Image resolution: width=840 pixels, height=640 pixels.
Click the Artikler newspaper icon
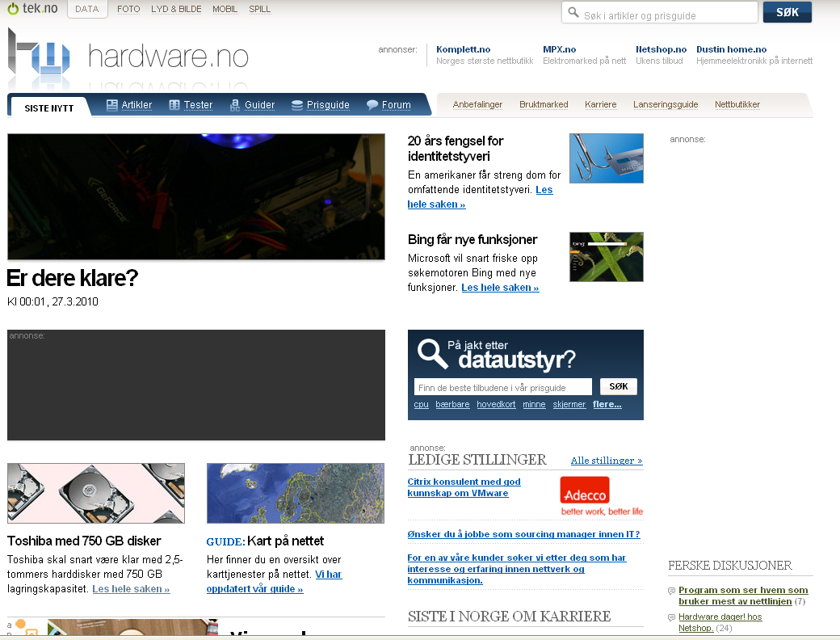(112, 105)
